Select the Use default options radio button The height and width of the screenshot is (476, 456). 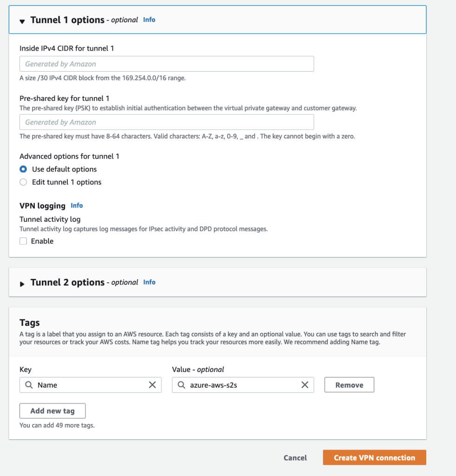point(23,169)
